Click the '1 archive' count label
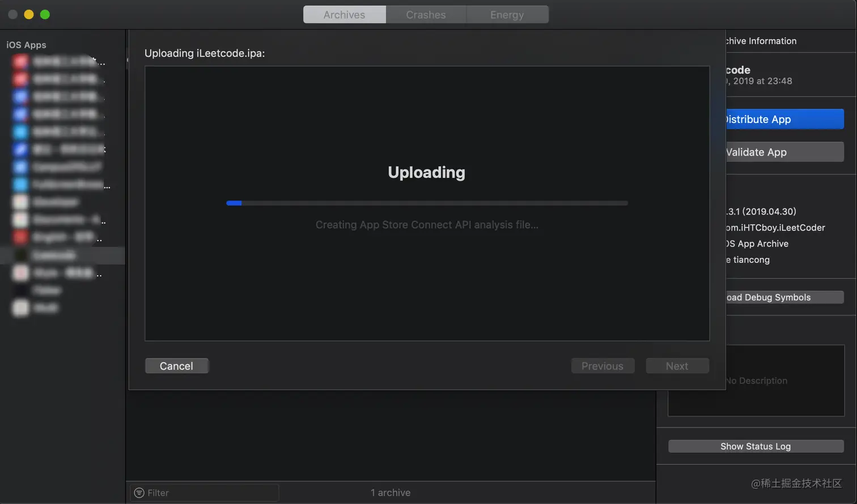This screenshot has width=857, height=504. [x=391, y=493]
